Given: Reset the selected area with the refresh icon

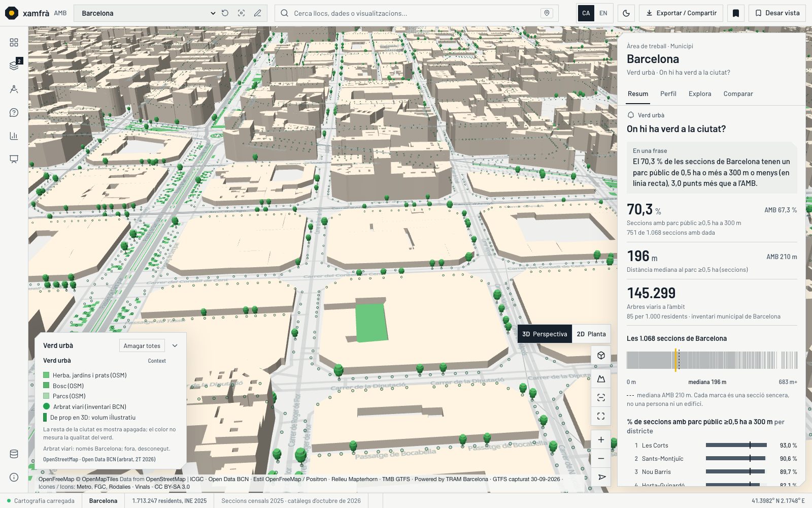Looking at the screenshot, I should point(225,13).
